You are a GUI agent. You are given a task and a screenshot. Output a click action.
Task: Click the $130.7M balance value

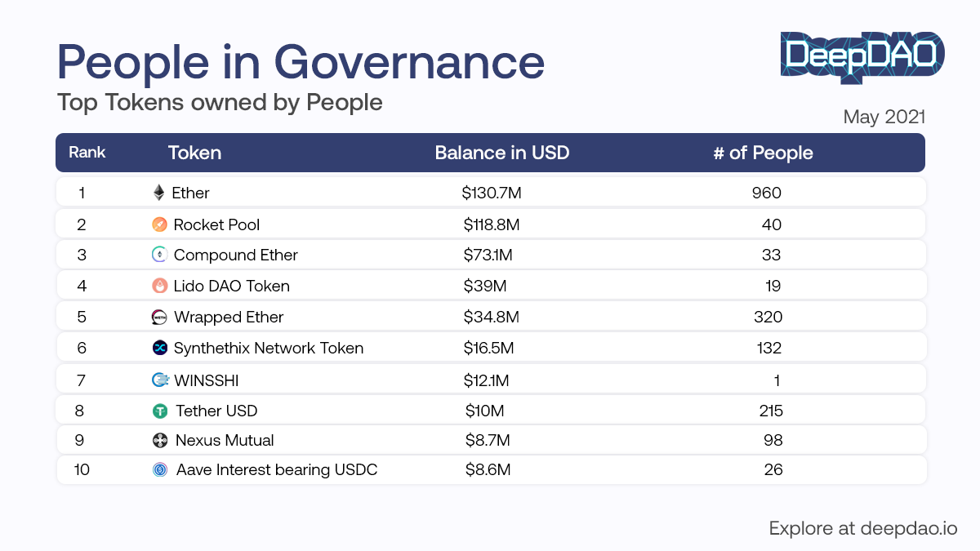491,193
